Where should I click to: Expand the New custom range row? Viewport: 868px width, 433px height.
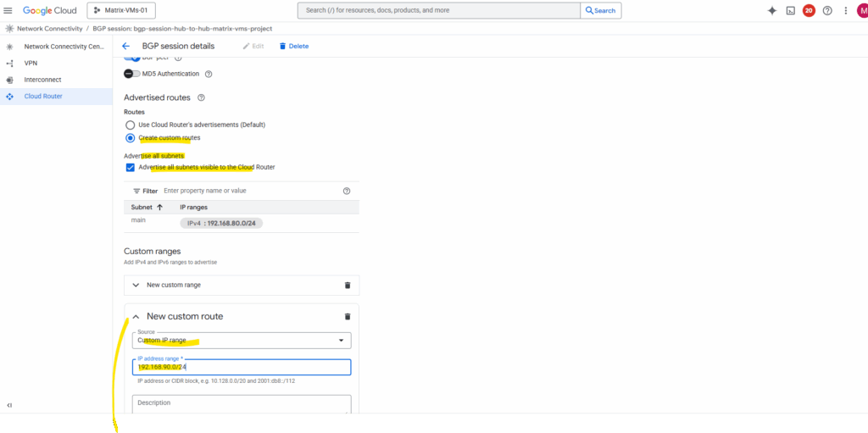(x=136, y=286)
